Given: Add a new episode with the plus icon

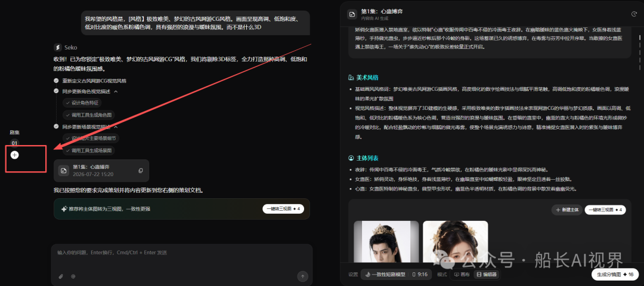Looking at the screenshot, I should click(15, 155).
